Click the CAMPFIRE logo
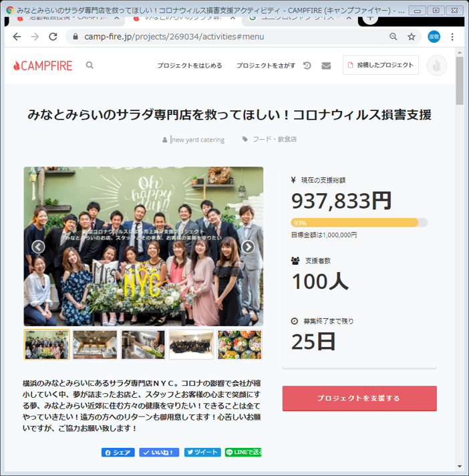Viewport: 469px width, 476px height. (x=43, y=66)
